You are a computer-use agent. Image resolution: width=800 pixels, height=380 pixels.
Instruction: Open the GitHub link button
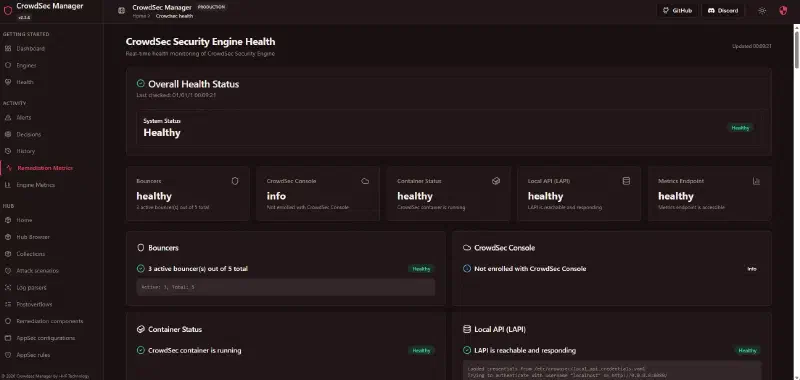[x=677, y=10]
